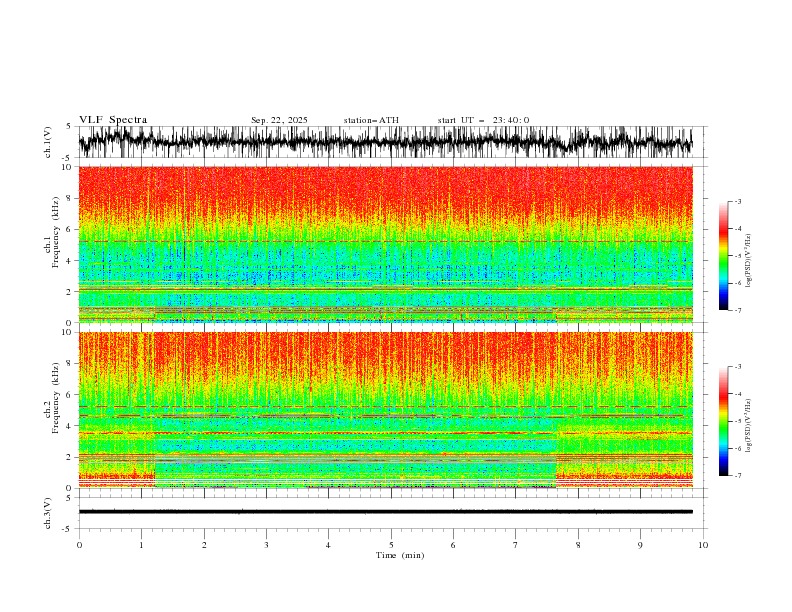Click time axis tick label "4" under ch.3
The image size is (792, 612).
(x=328, y=545)
